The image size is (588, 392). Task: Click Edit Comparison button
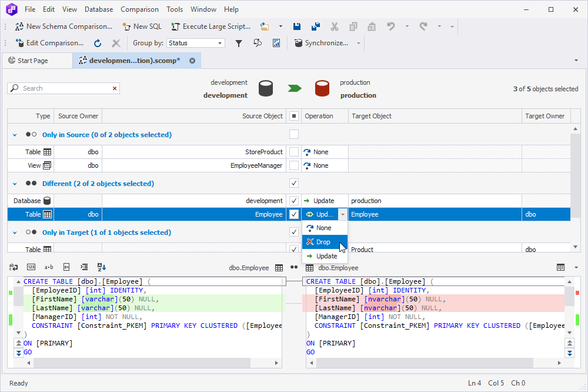49,43
